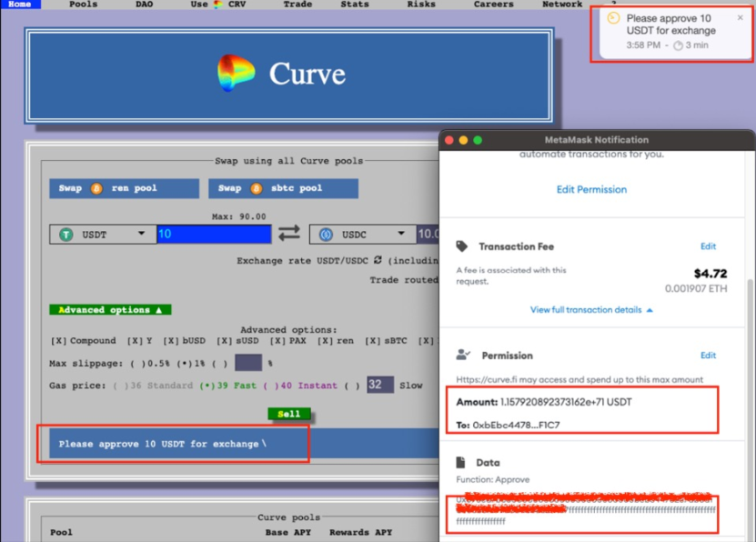Click the Transaction Fee tag icon
This screenshot has height=542, width=756.
[462, 246]
